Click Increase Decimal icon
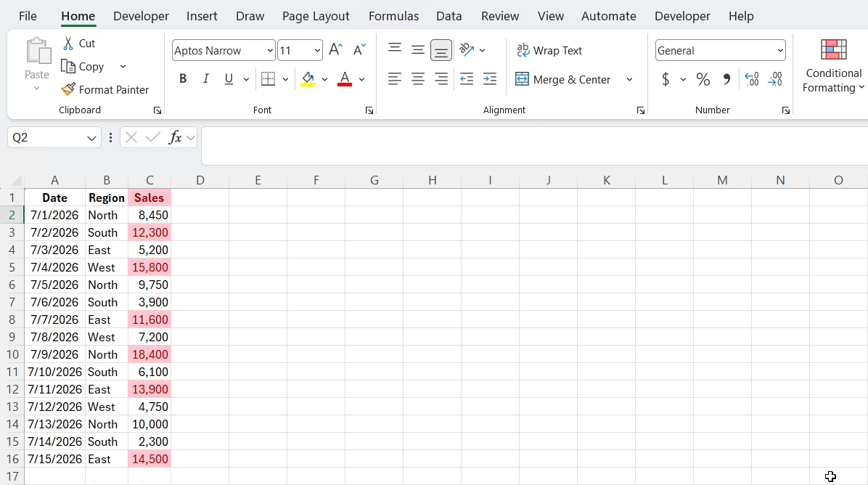 [752, 79]
